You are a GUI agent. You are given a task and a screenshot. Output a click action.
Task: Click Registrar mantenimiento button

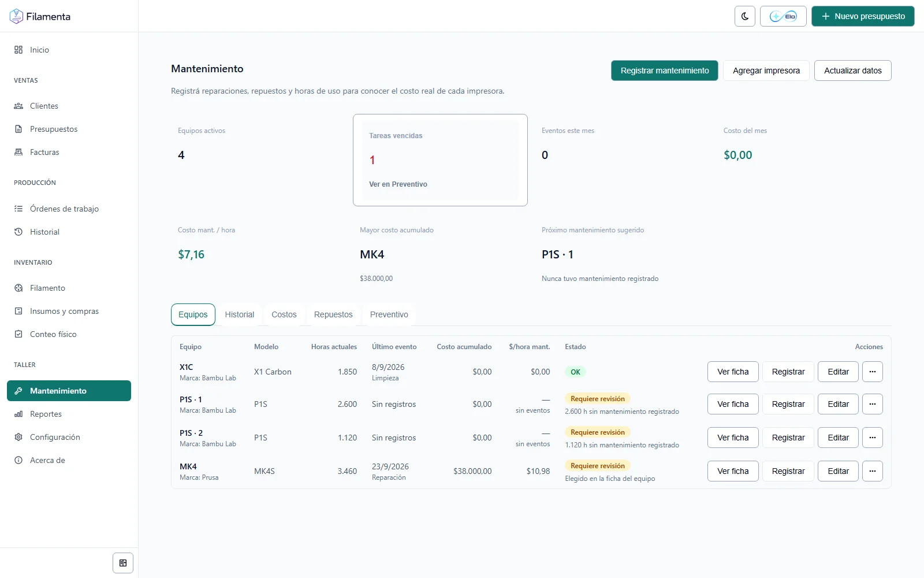[665, 71]
